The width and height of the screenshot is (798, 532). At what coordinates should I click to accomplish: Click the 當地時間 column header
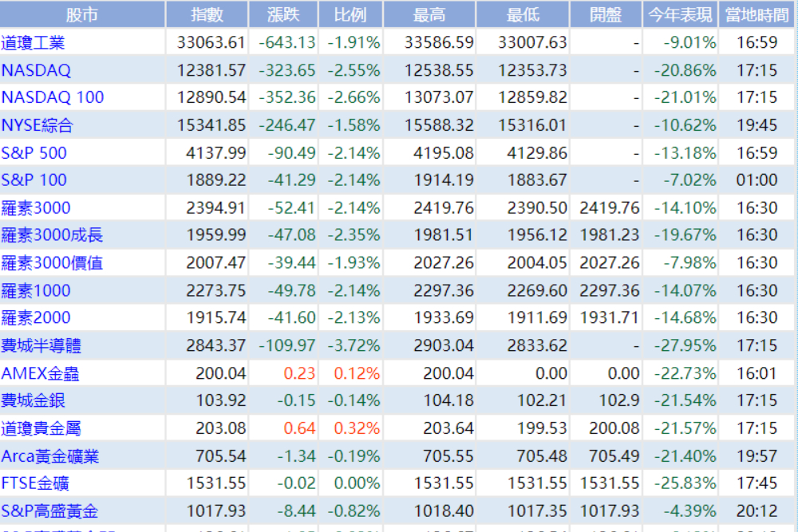(757, 14)
